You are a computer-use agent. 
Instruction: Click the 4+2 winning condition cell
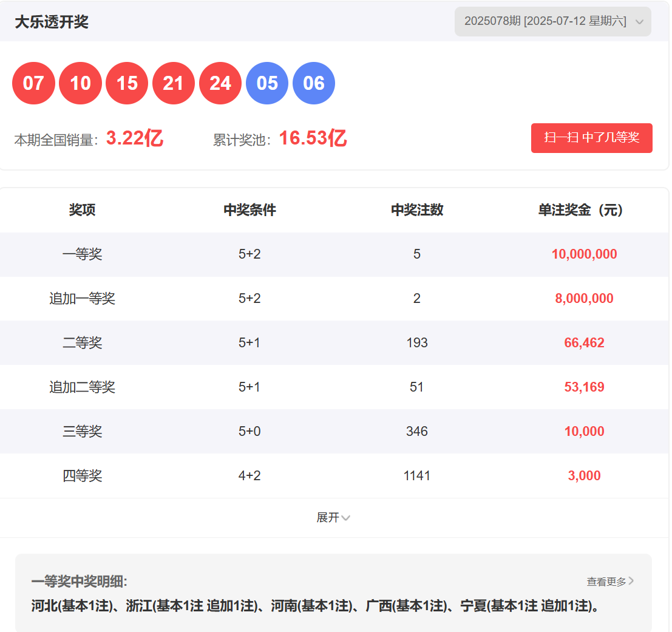[x=249, y=475]
